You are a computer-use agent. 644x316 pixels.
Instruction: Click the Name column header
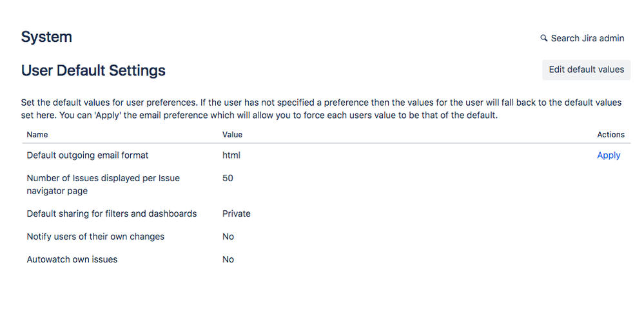(37, 135)
